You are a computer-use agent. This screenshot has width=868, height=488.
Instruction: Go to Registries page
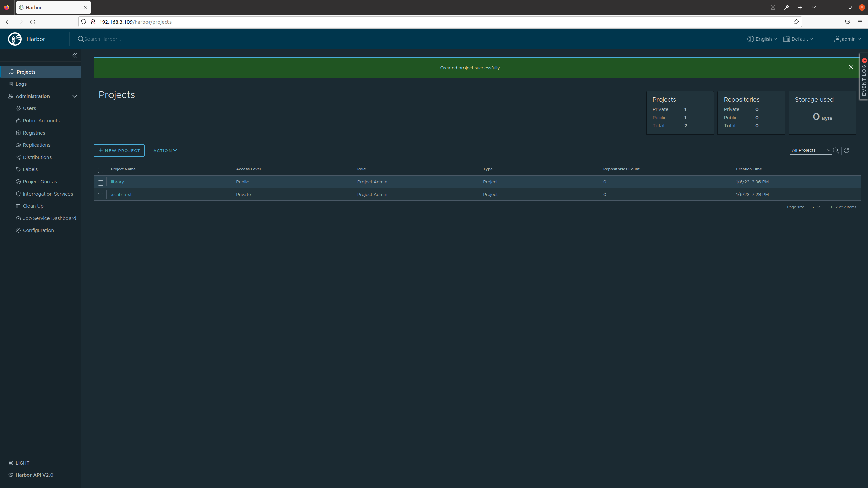[34, 133]
